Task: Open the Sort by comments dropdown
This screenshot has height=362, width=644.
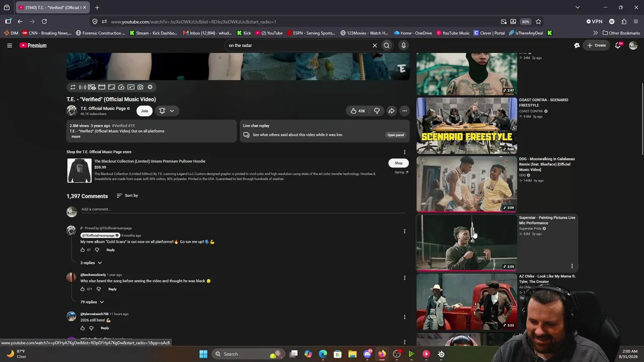Action: pyautogui.click(x=127, y=196)
